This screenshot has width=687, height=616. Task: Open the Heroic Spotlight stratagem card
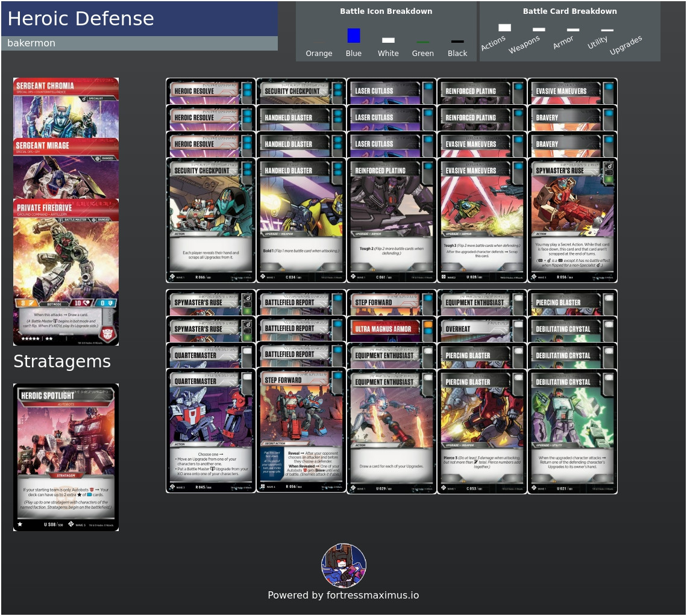pyautogui.click(x=66, y=457)
